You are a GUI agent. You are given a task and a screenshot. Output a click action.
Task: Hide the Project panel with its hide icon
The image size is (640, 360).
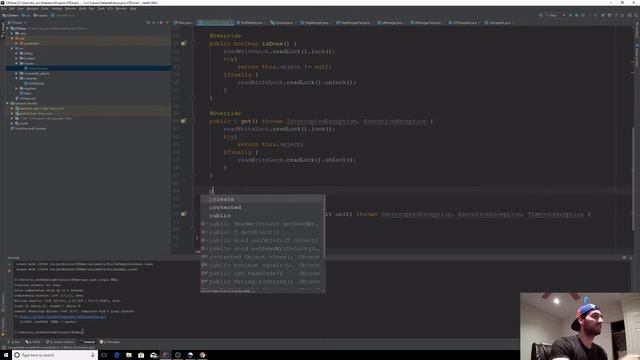[x=167, y=22]
